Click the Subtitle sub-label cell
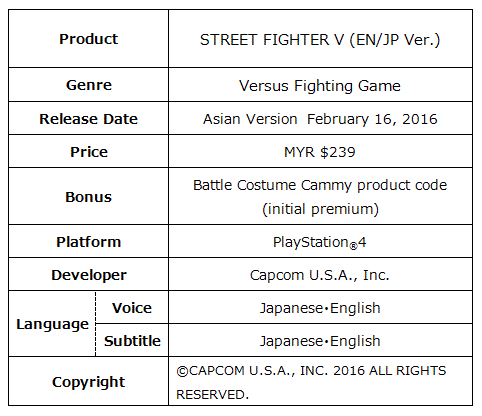 tap(132, 340)
